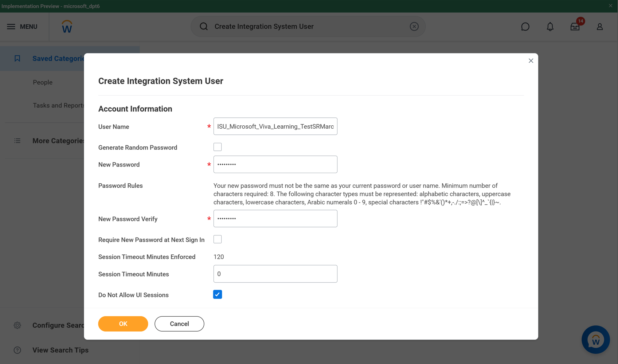Click the More Categories list icon

coord(17,141)
